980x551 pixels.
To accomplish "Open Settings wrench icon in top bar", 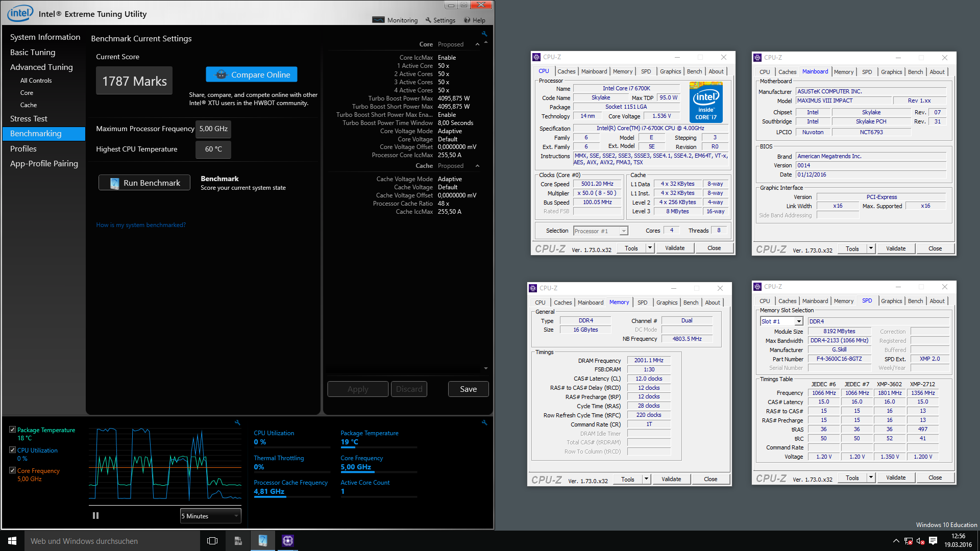I will point(428,20).
